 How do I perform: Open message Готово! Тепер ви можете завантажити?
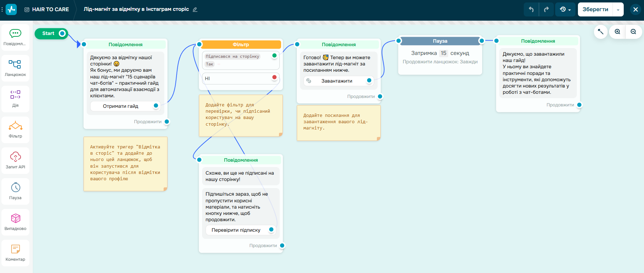[339, 64]
